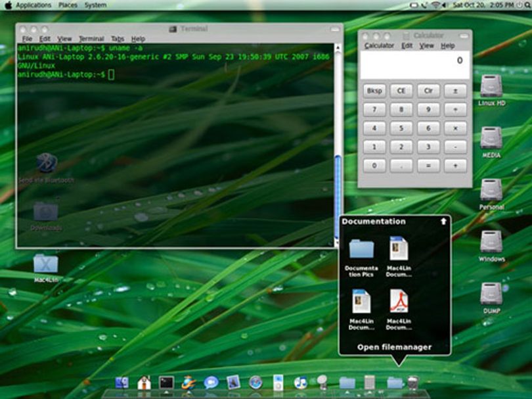
Task: Open the Mac4Lin folder on desktop
Action: [x=46, y=268]
